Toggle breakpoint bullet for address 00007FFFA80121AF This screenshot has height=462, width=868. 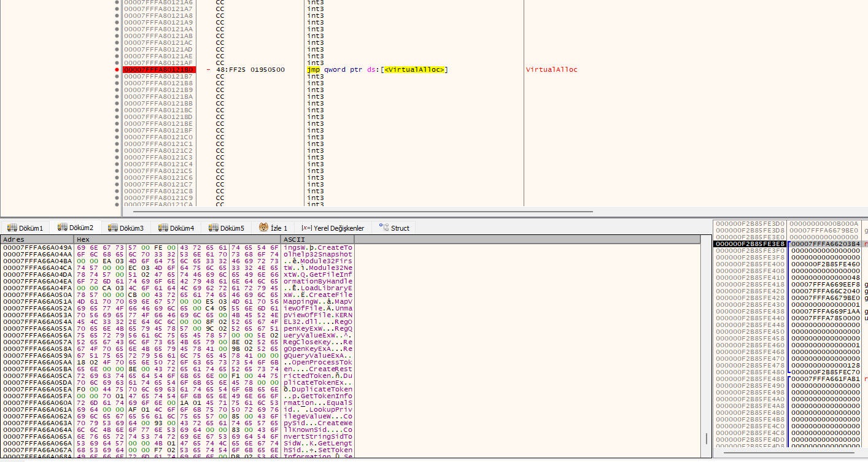click(x=117, y=63)
